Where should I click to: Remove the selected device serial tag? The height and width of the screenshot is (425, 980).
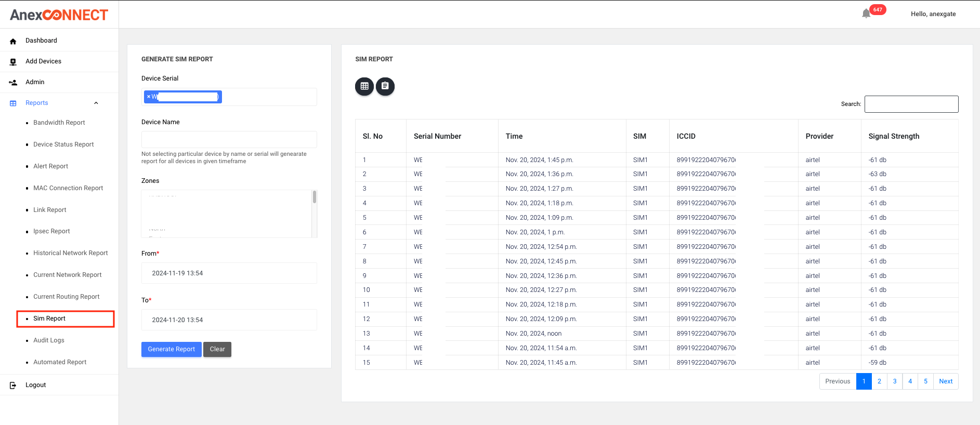coord(149,97)
